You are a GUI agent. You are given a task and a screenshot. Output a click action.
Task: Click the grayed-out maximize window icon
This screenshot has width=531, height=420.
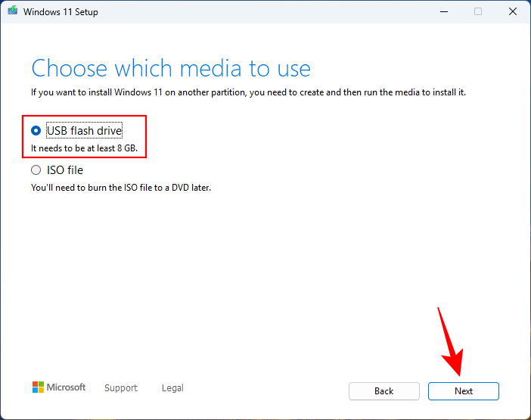pos(477,12)
